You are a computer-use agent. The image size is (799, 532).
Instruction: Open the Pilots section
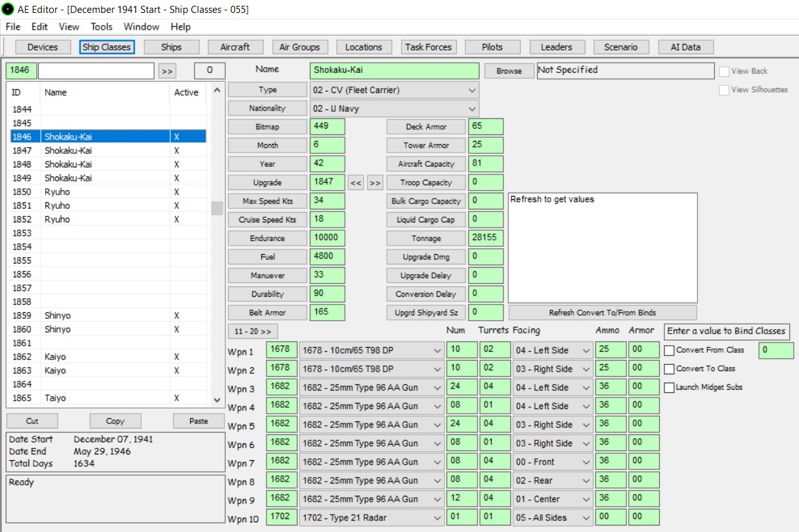tap(492, 47)
